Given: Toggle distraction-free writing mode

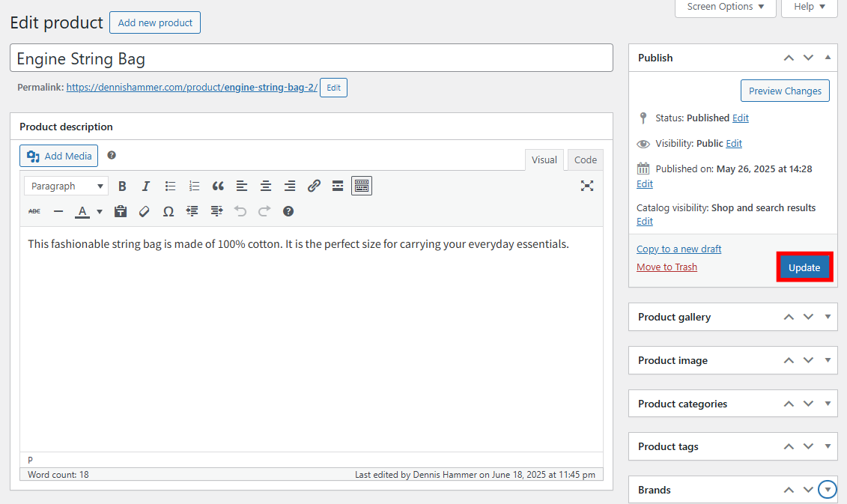Looking at the screenshot, I should [x=587, y=186].
